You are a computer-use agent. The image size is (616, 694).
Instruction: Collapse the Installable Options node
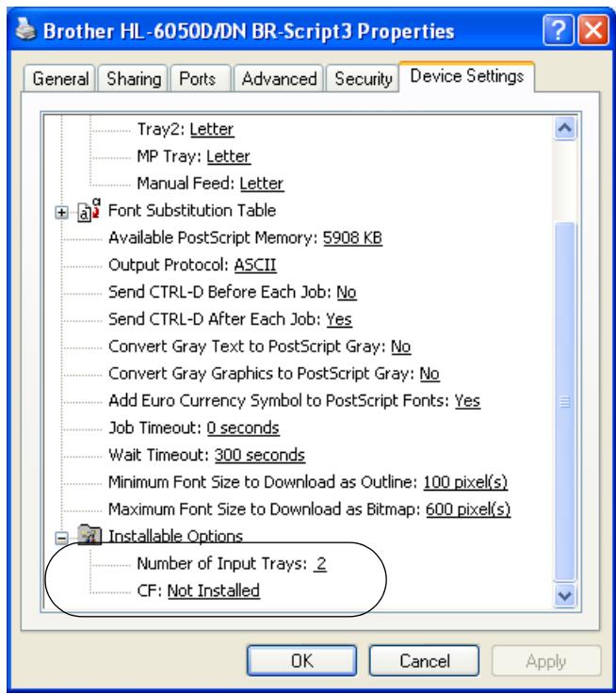tap(61, 539)
